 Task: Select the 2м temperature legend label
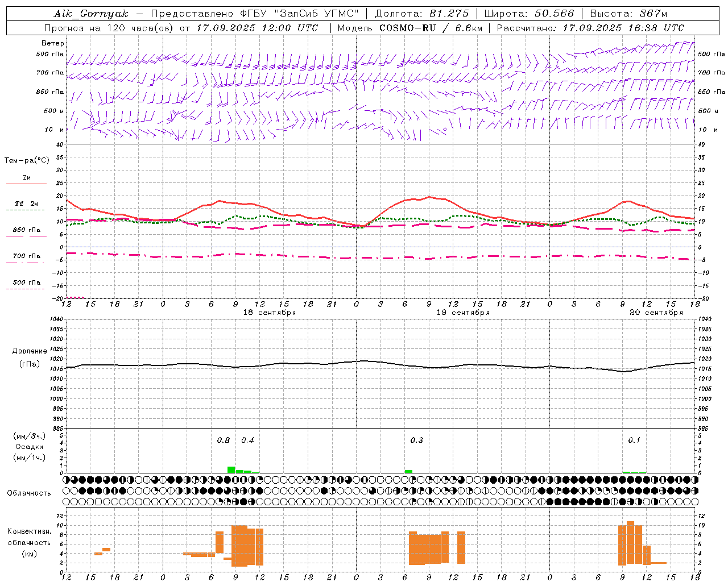click(x=27, y=177)
